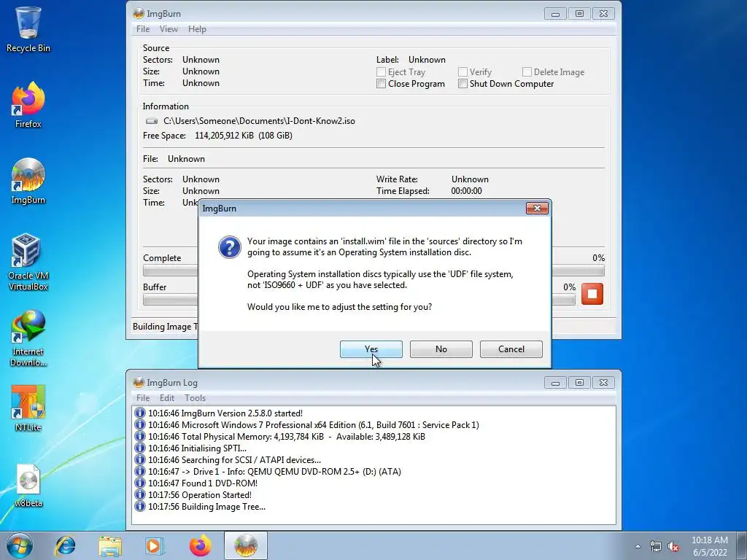Enable Shut Down Computer checkbox
Viewport: 747px width, 560px height.
coord(462,84)
